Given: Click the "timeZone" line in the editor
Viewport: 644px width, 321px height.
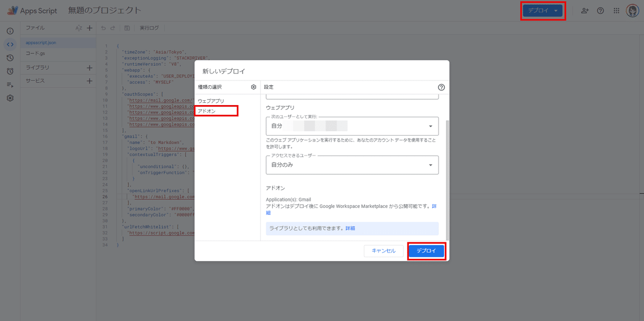Looking at the screenshot, I should click(153, 51).
